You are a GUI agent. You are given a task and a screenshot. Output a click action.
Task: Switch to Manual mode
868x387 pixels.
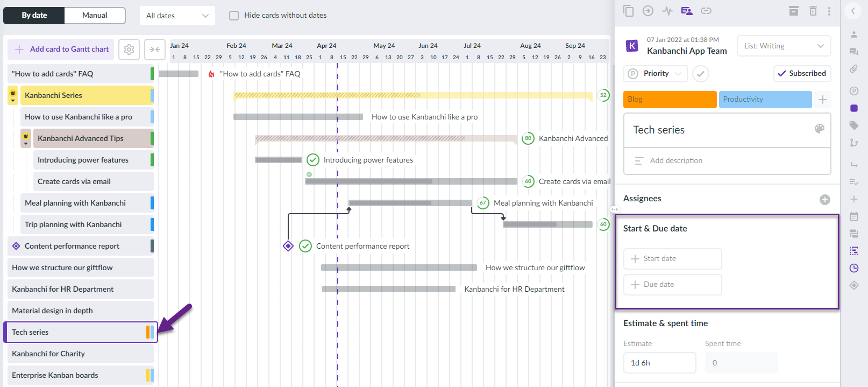pos(95,16)
